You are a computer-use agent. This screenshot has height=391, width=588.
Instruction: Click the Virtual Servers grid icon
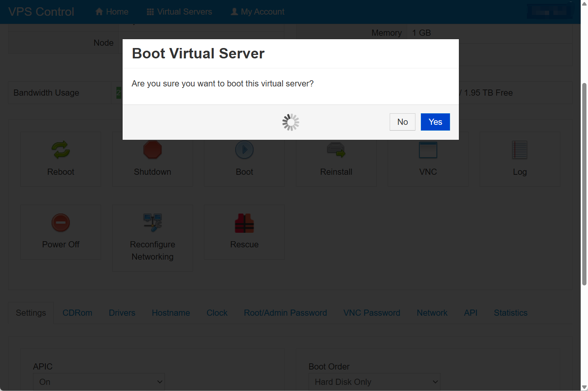pos(150,12)
